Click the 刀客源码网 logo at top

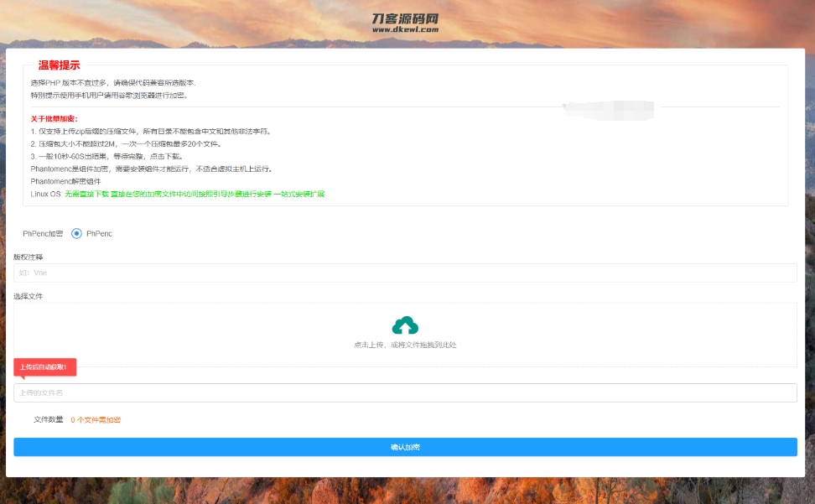(405, 18)
